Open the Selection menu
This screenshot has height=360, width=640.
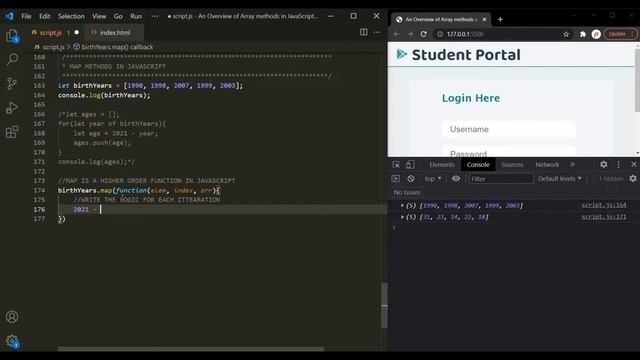71,16
